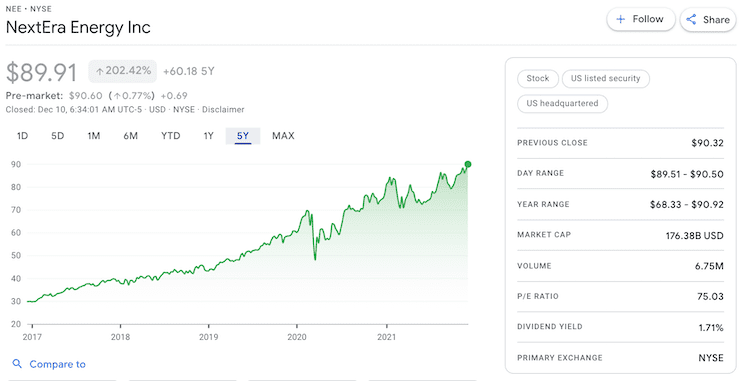The image size is (750, 381).
Task: Click the NEE · NYSE ticker label
Action: tap(28, 9)
